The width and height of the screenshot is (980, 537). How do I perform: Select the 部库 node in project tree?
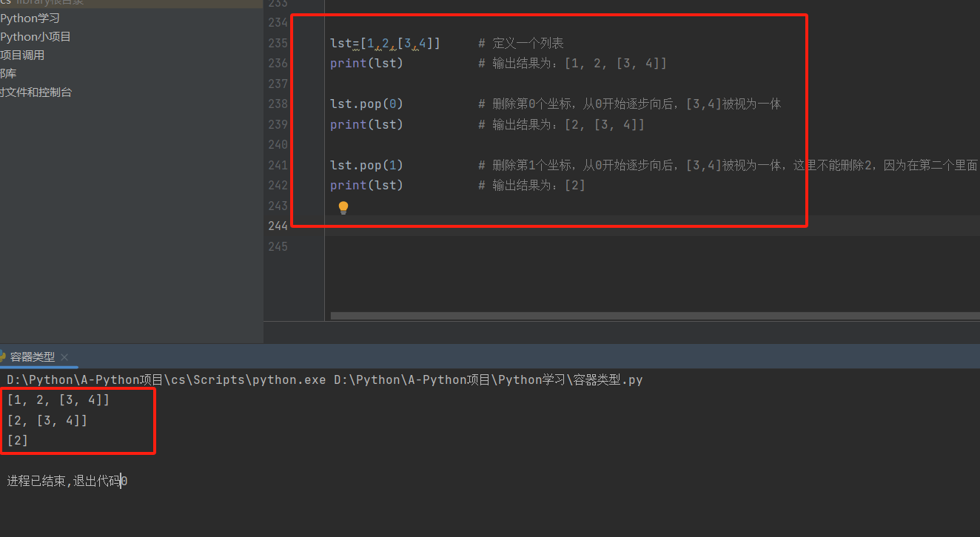[x=8, y=73]
